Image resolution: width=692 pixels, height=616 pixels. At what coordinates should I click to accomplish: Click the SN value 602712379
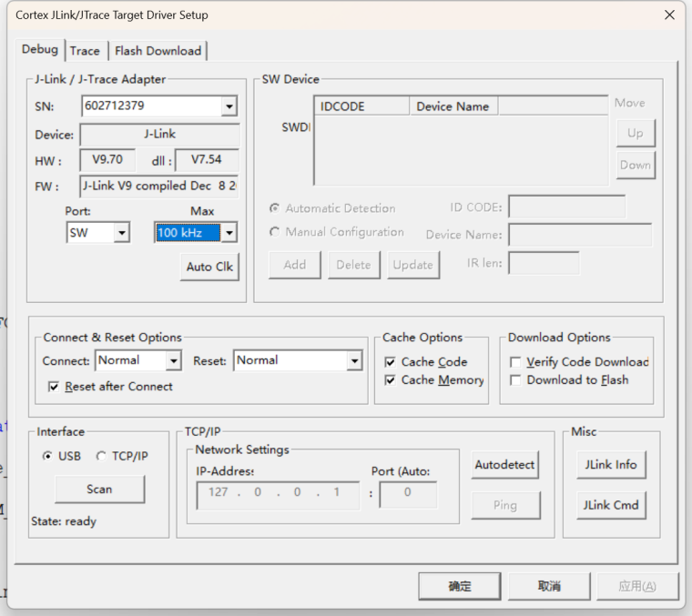115,106
